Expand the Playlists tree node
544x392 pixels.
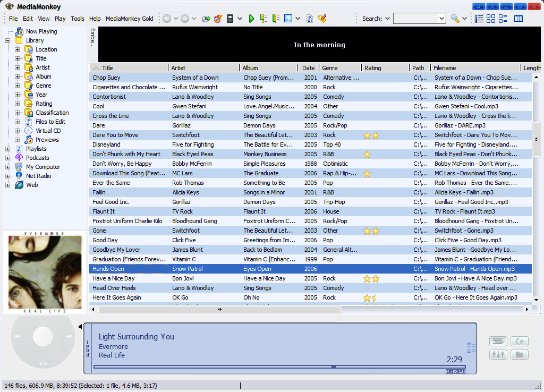click(x=8, y=149)
